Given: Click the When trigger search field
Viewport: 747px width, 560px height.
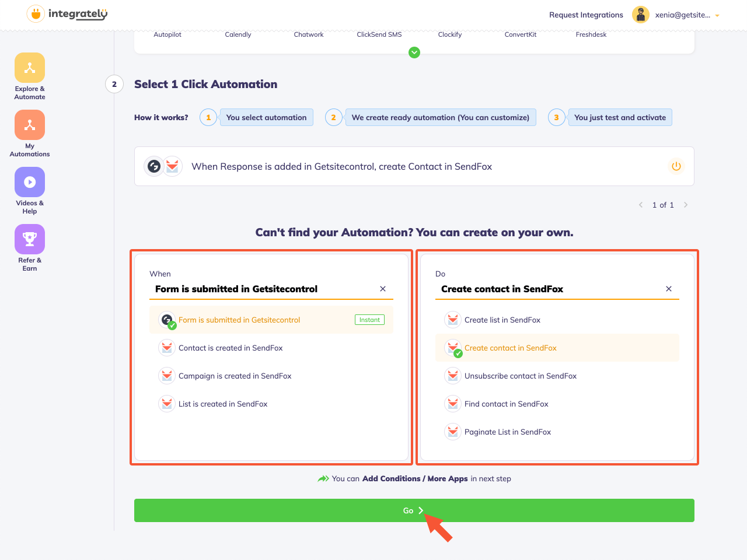Looking at the screenshot, I should pyautogui.click(x=263, y=289).
